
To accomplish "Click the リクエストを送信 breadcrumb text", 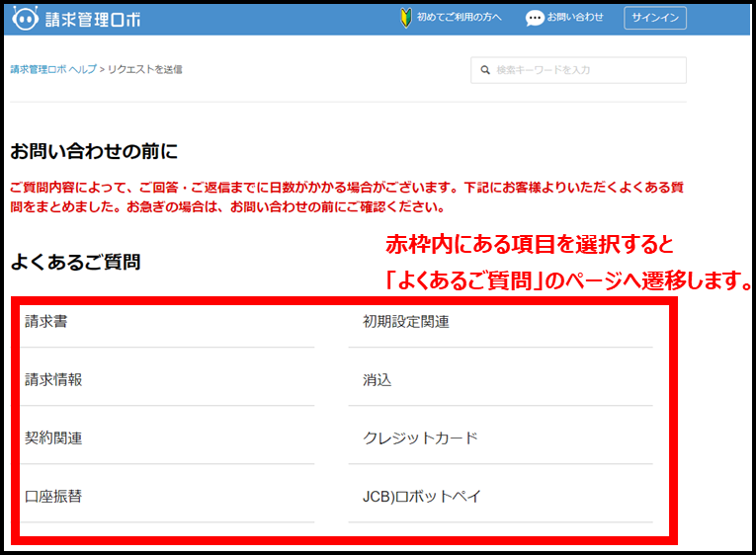I will pos(144,70).
